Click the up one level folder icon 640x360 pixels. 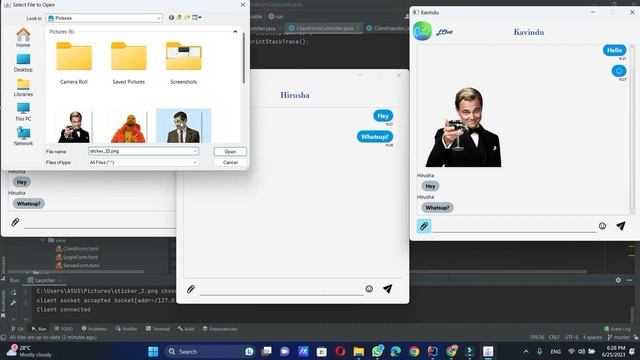tap(179, 18)
